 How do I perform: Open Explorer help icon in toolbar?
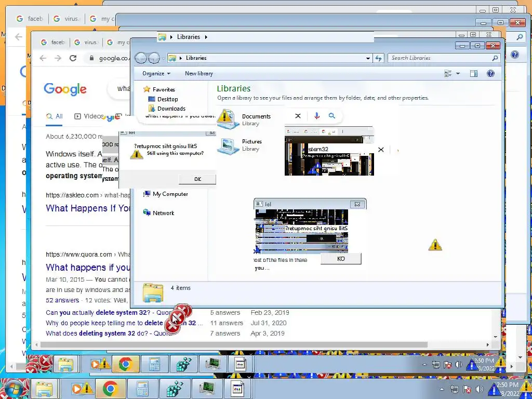(x=490, y=74)
